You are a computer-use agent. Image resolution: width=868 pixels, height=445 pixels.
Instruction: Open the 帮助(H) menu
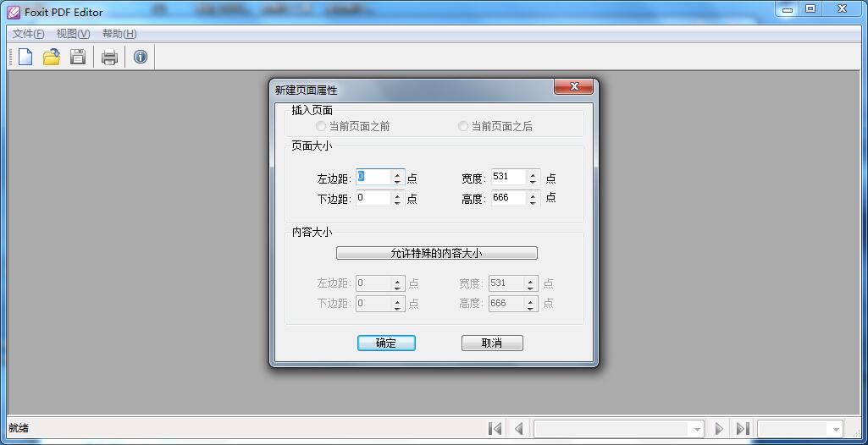pos(119,34)
